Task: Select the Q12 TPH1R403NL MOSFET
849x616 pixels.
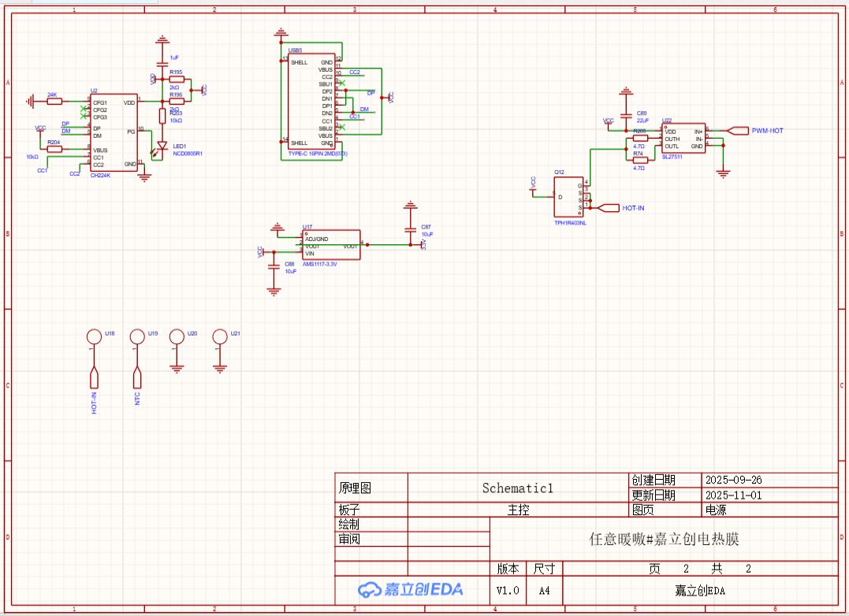Action: click(x=568, y=198)
